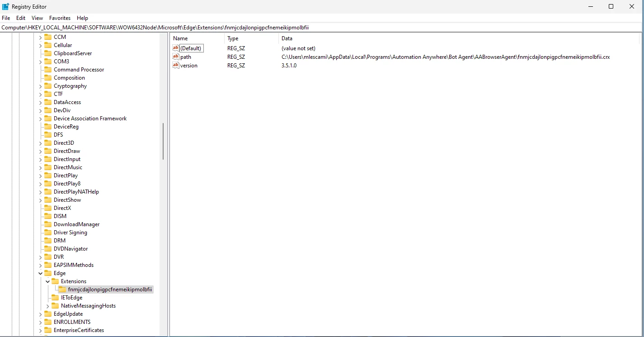The image size is (644, 337).
Task: Click the tree pane vertical scrollbar thumb
Action: click(163, 141)
